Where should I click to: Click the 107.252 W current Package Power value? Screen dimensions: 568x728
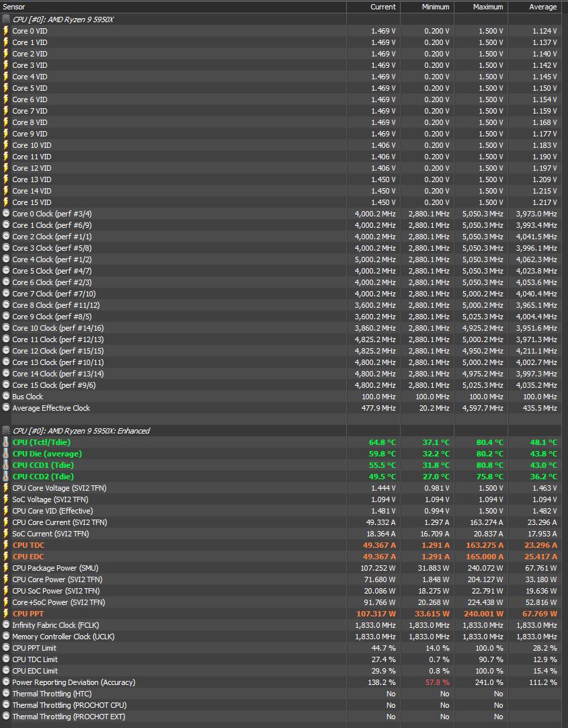pos(378,568)
